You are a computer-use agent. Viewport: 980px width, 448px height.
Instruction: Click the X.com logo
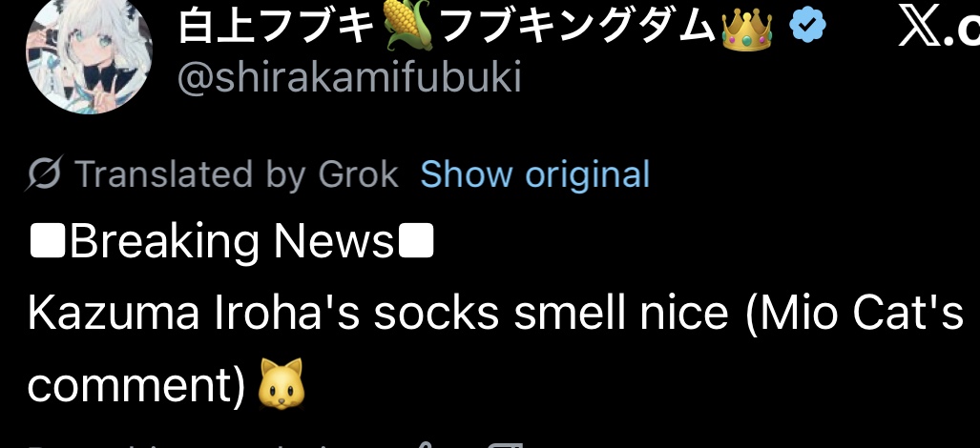939,28
